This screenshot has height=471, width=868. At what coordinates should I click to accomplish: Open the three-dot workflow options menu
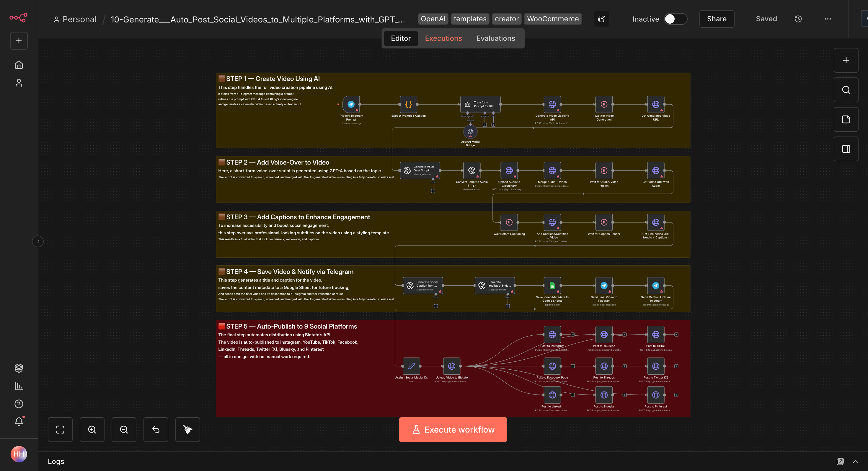tap(828, 19)
